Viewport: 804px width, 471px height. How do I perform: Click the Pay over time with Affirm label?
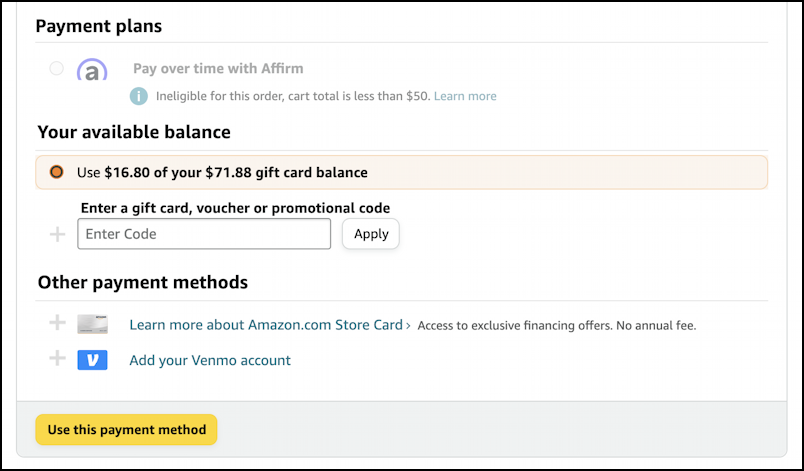click(x=218, y=69)
